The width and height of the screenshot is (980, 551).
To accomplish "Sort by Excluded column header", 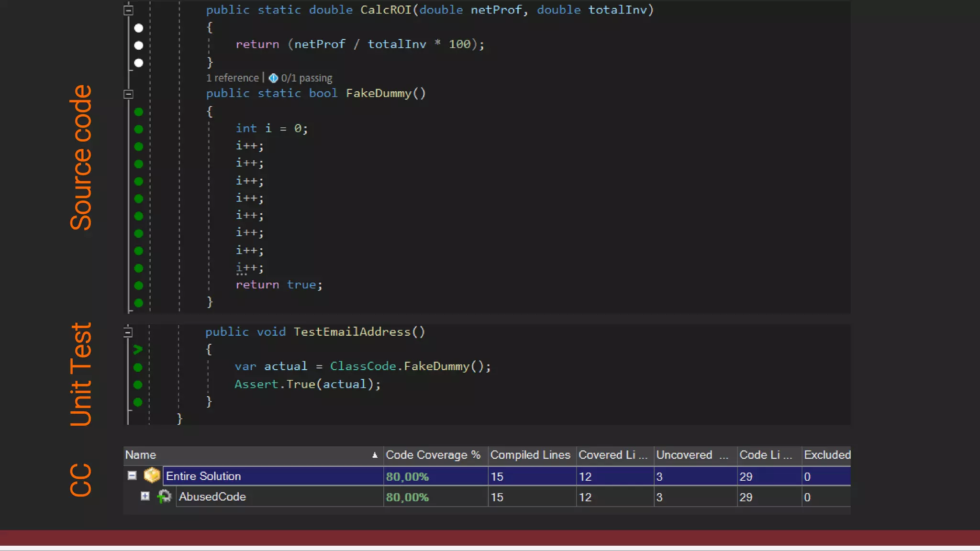I will [827, 455].
